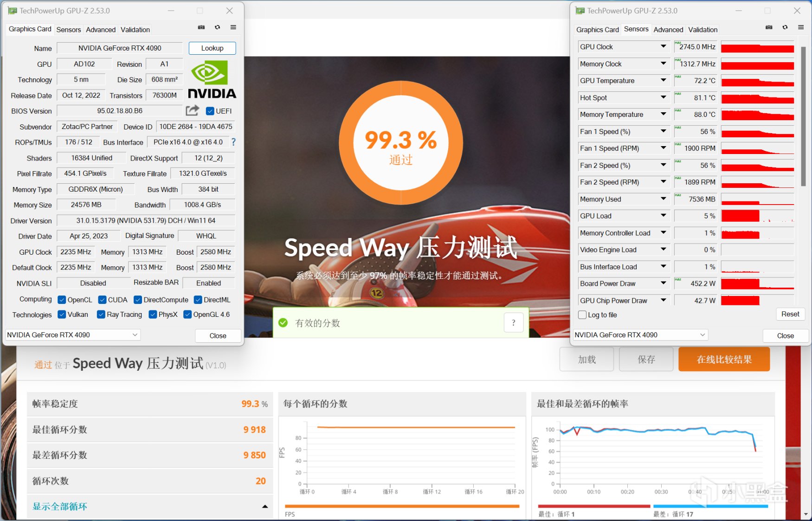Open the Memory Temperature sensor dropdown
812x521 pixels.
click(664, 114)
